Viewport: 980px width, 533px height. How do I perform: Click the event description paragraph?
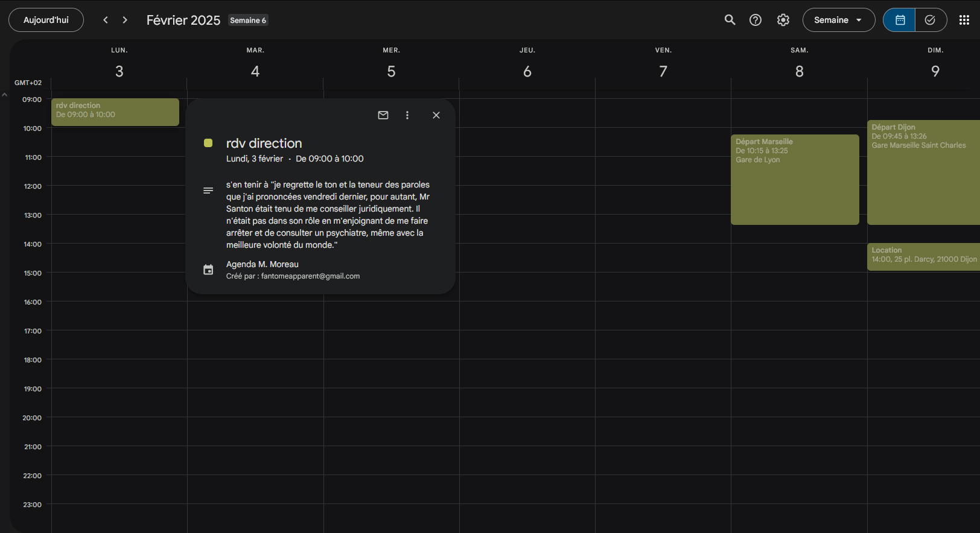[x=328, y=215]
